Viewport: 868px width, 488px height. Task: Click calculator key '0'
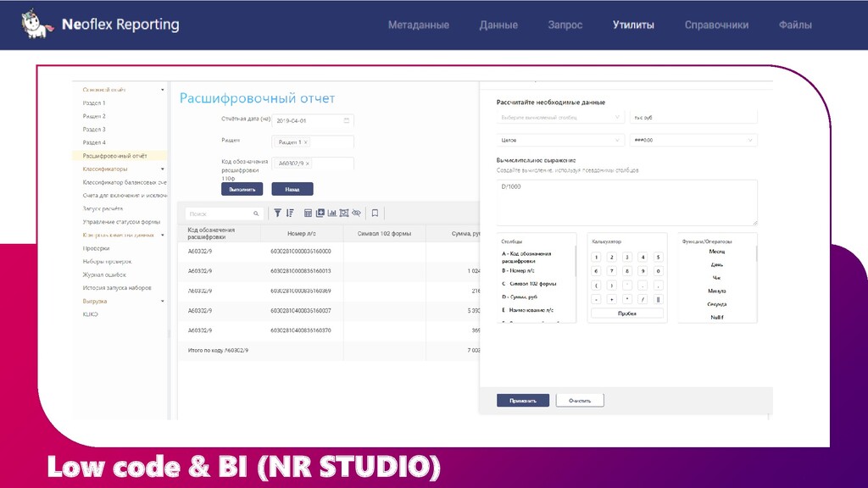pyautogui.click(x=658, y=271)
